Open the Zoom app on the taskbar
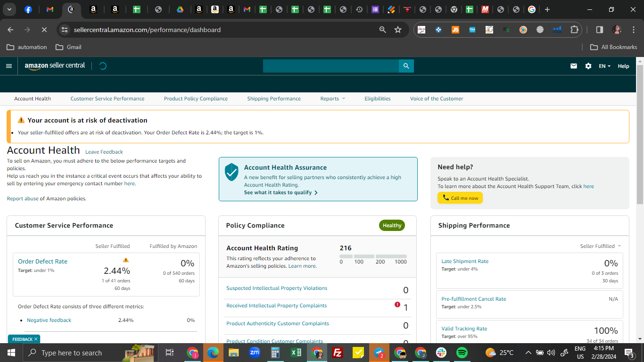The height and width of the screenshot is (362, 644). point(255,353)
